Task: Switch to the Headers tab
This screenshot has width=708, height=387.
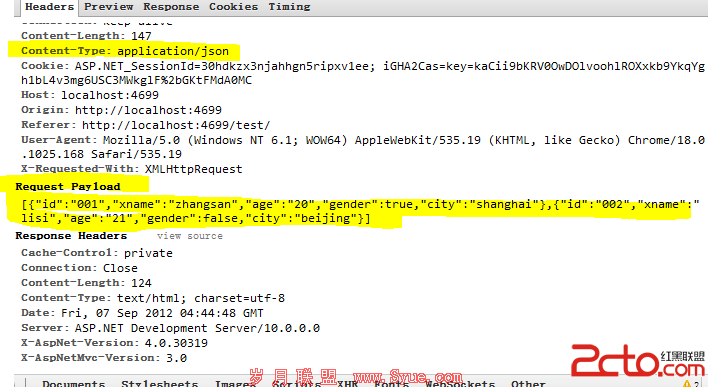Action: point(49,7)
